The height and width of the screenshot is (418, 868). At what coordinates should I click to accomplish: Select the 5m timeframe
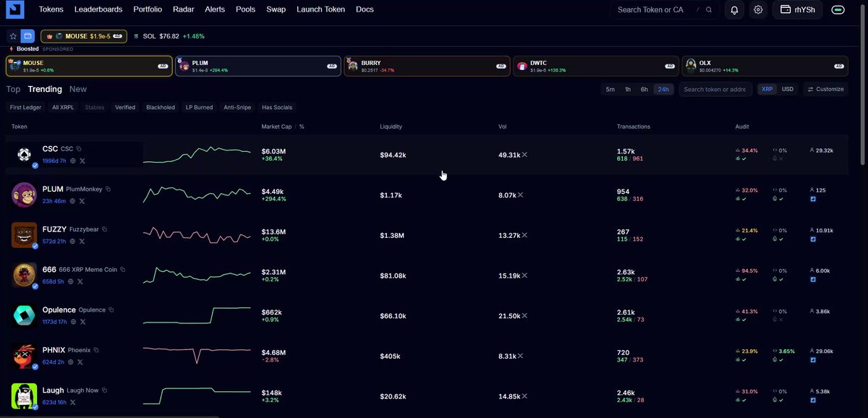[610, 89]
